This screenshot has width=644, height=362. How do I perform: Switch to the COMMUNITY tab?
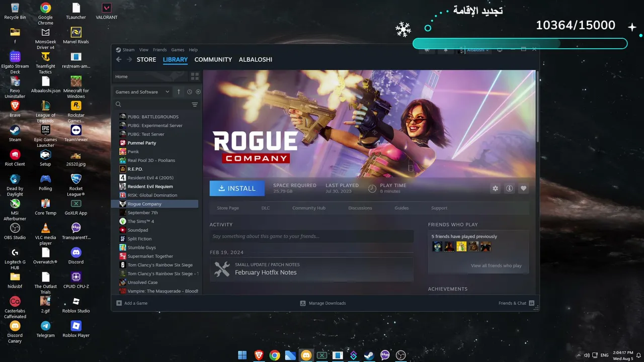(x=213, y=59)
